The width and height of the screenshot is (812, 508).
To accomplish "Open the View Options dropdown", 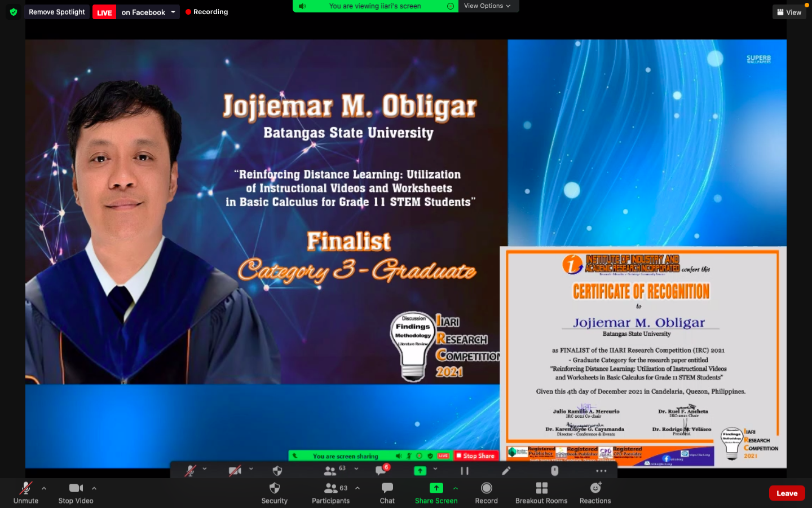I will [487, 6].
